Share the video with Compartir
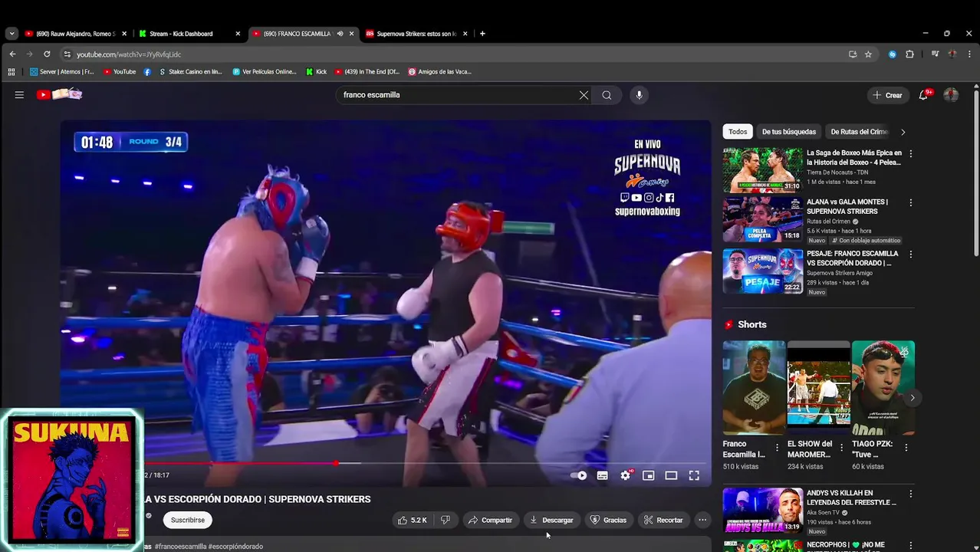The image size is (980, 552). [490, 520]
